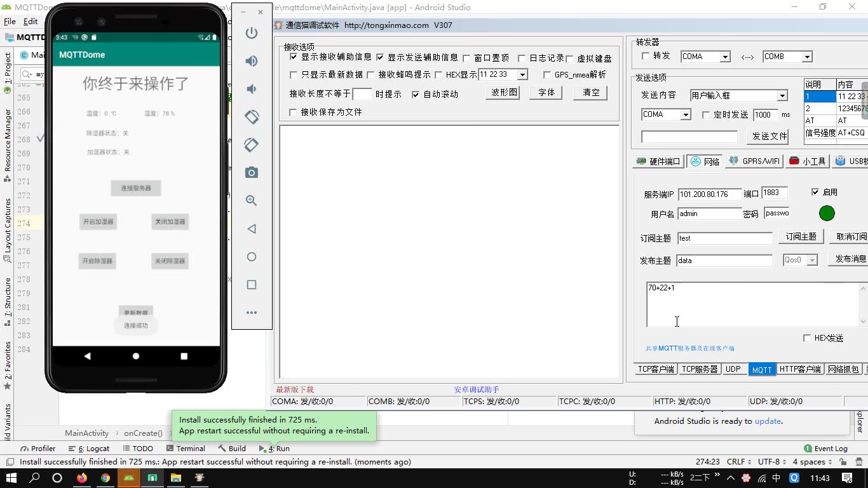Tap the phone screen home navigation button
Screen dimensions: 868x488
tap(136, 356)
